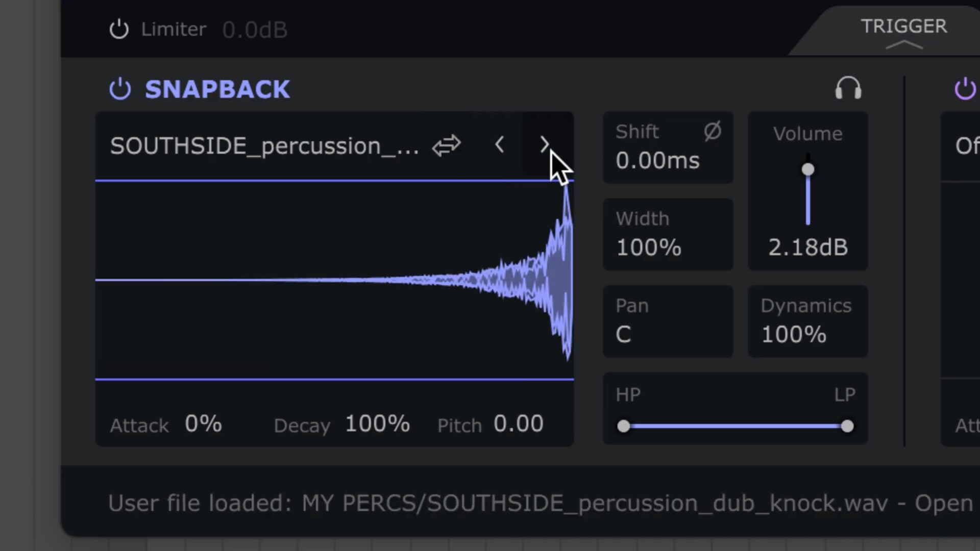Click the HP filter slider handle
Screen dimensions: 980x551
623,426
